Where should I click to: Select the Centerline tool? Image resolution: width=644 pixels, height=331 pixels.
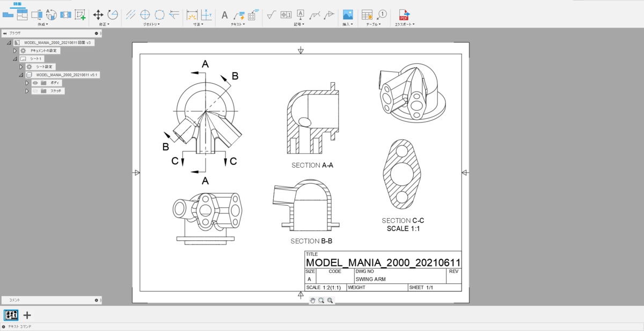(130, 15)
